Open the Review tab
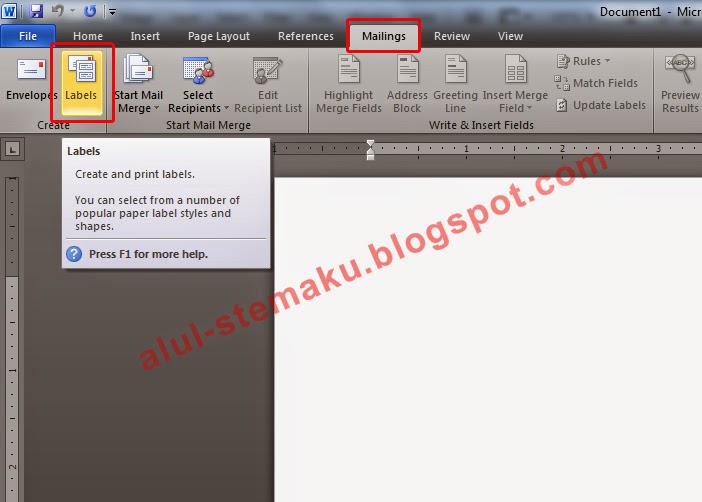This screenshot has height=502, width=702. [452, 36]
